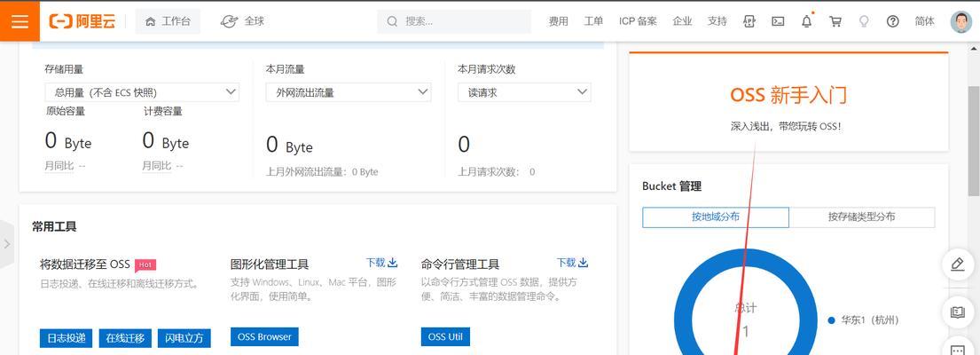This screenshot has height=355, width=980.
Task: Expand the 读请求 dropdown
Action: coord(524,92)
